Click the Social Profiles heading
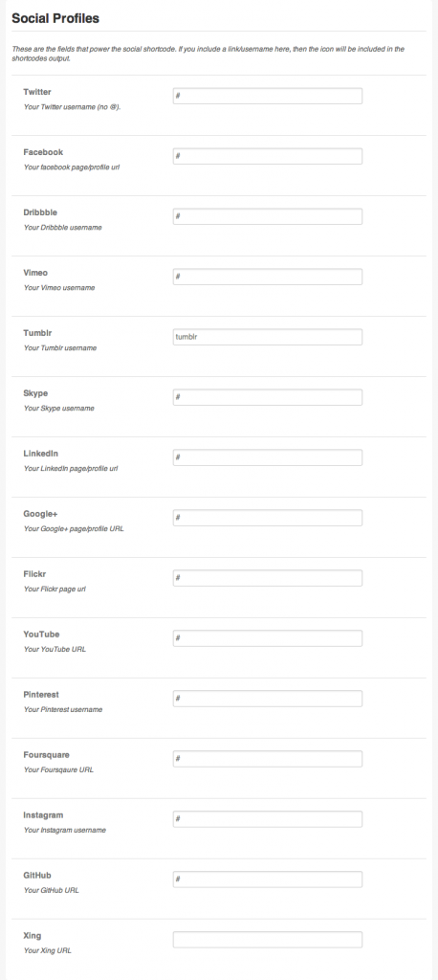This screenshot has width=438, height=980. pos(55,19)
